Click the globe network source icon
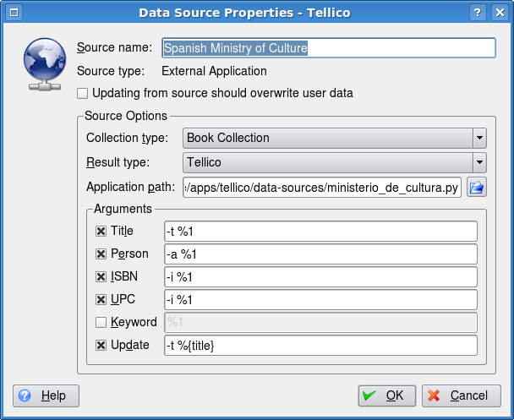The image size is (514, 420). pyautogui.click(x=45, y=64)
